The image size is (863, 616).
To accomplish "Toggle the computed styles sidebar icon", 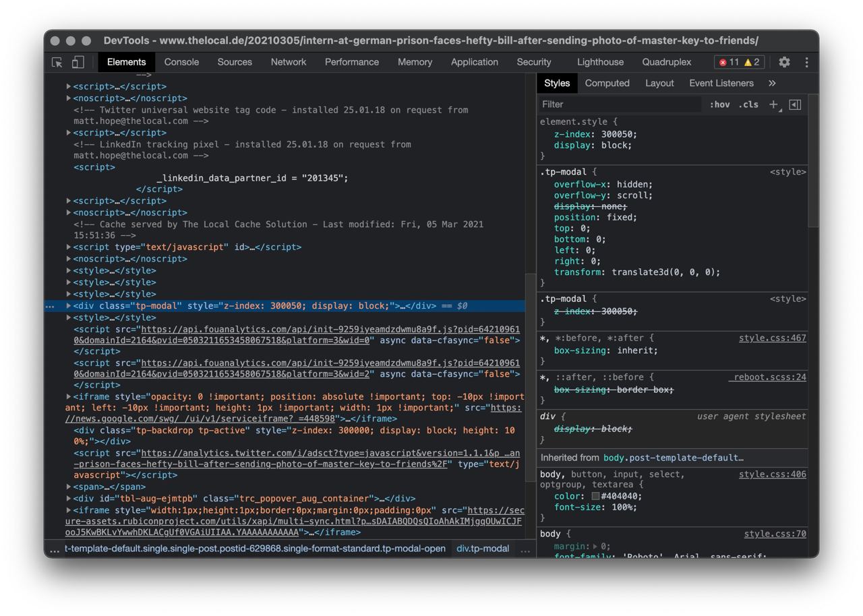I will pyautogui.click(x=795, y=104).
